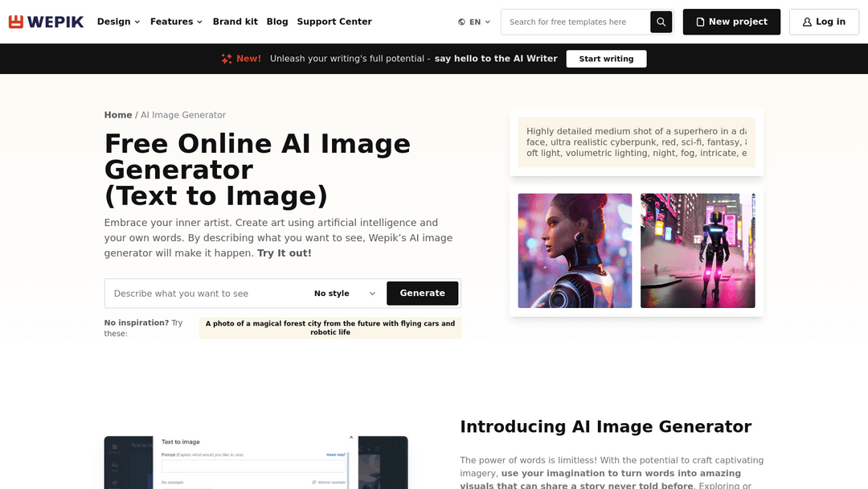Click the user icon in Log in
Image resolution: width=868 pixels, height=489 pixels.
807,23
